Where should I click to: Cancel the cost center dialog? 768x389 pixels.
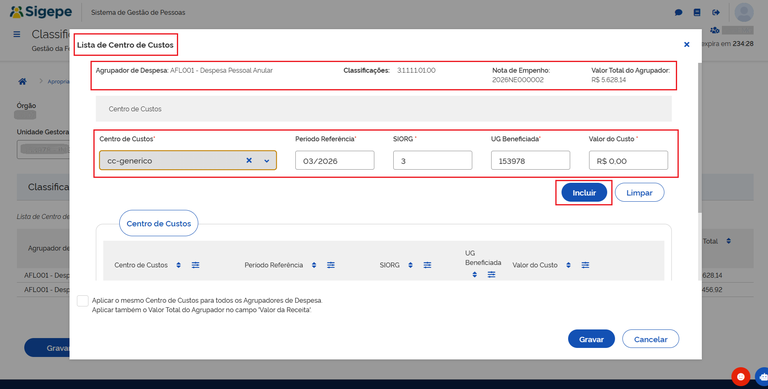tap(650, 339)
